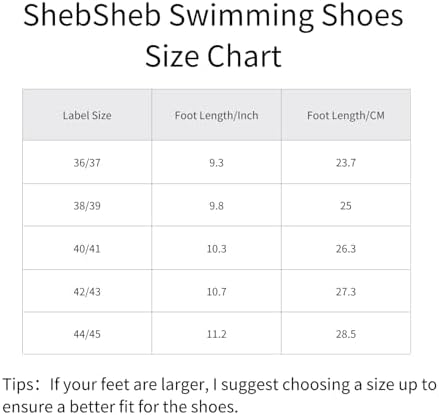The image size is (439, 415).
Task: Click the 11.2 inch value cell
Action: point(216,334)
